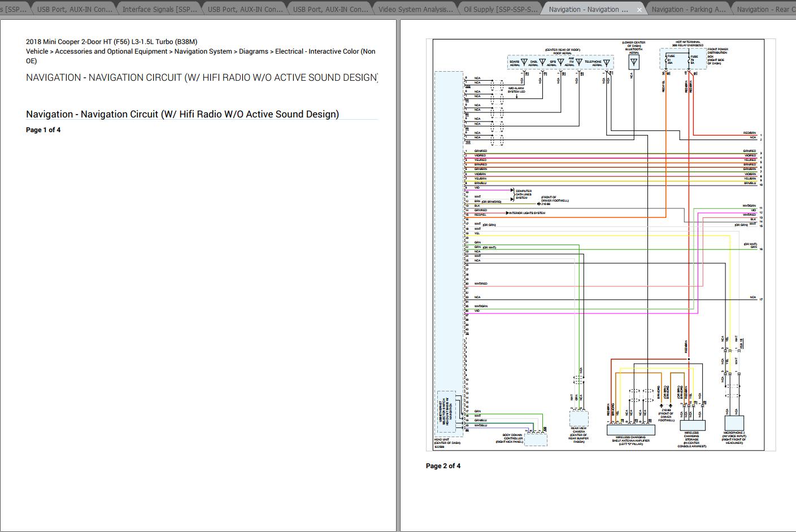796x532 pixels.
Task: Select the Rear View Camera component box
Action: [x=578, y=418]
